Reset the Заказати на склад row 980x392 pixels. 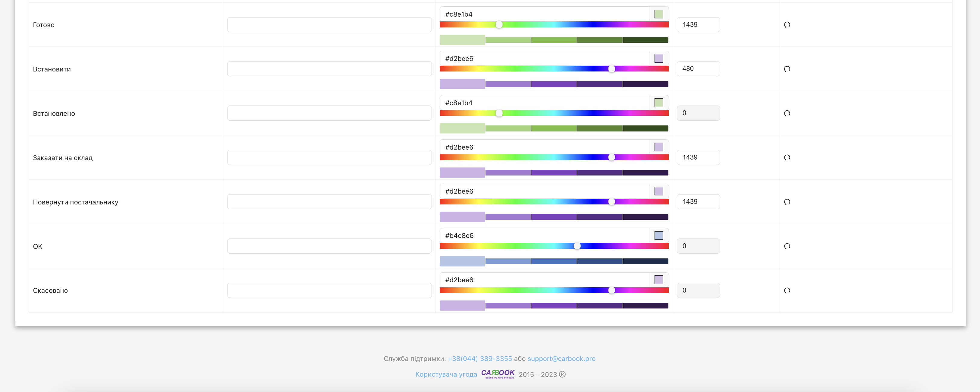click(787, 158)
